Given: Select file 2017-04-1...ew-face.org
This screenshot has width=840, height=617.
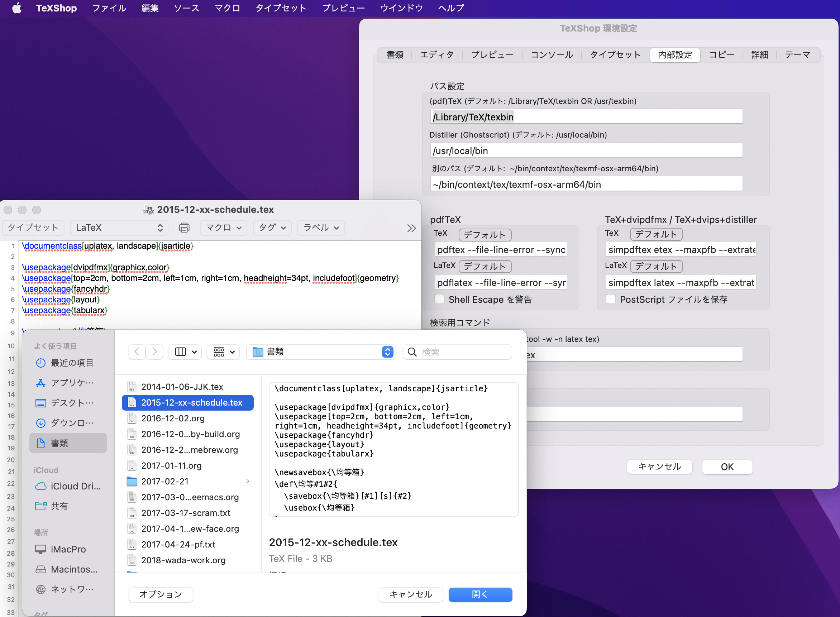Looking at the screenshot, I should (x=188, y=528).
